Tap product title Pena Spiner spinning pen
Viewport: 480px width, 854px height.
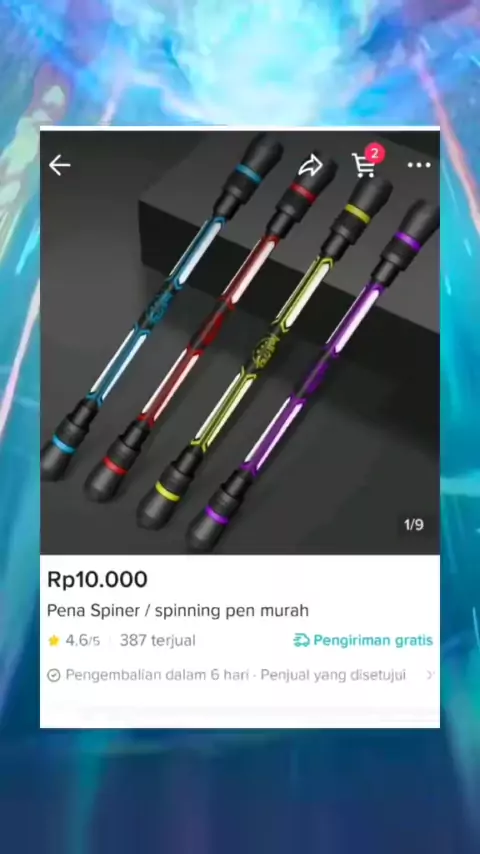tap(178, 611)
